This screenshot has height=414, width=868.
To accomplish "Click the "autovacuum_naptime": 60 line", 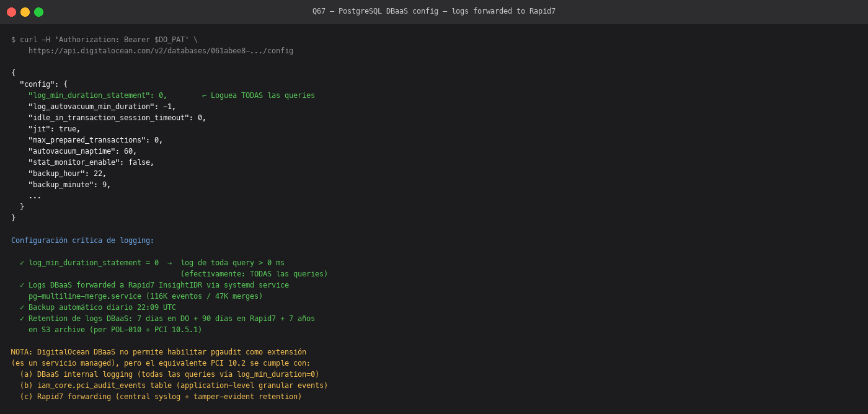I will pyautogui.click(x=82, y=151).
